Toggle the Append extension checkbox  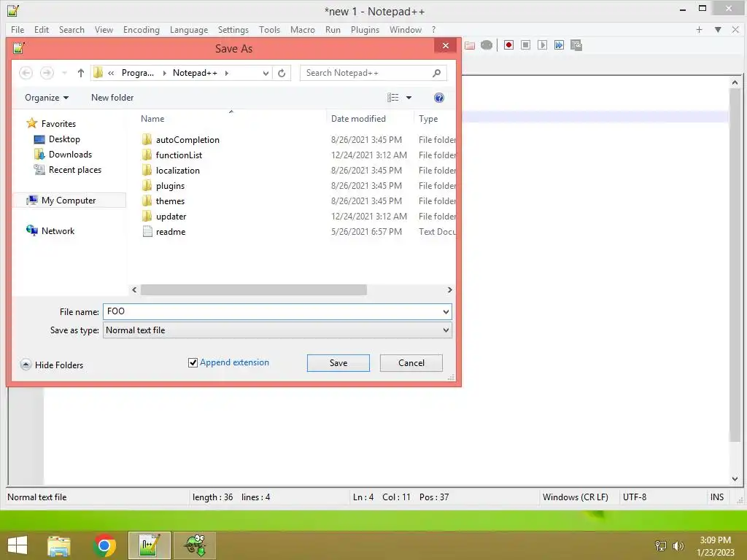coord(193,363)
